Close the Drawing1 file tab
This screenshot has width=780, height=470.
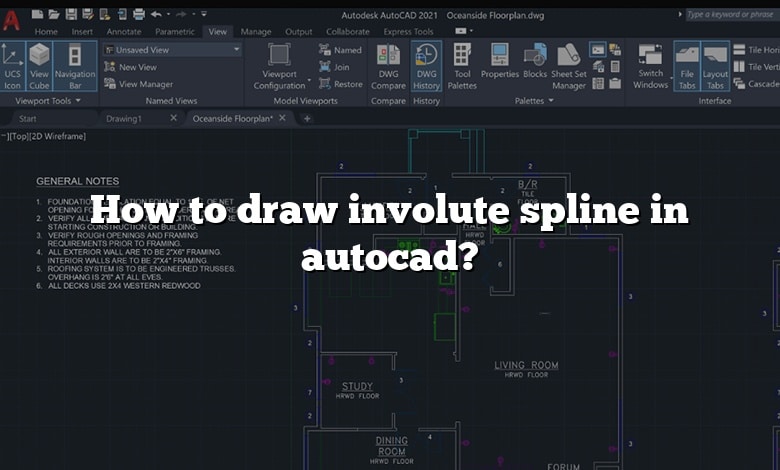174,118
